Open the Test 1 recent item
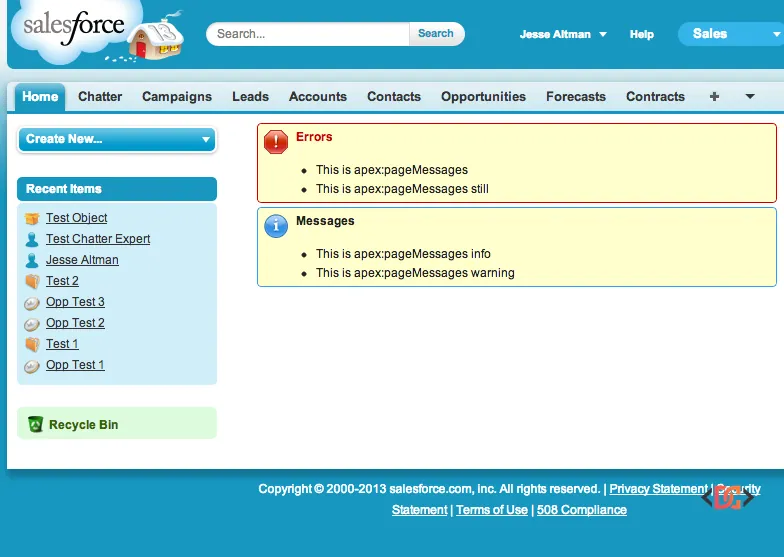Viewport: 784px width, 557px height. tap(62, 344)
